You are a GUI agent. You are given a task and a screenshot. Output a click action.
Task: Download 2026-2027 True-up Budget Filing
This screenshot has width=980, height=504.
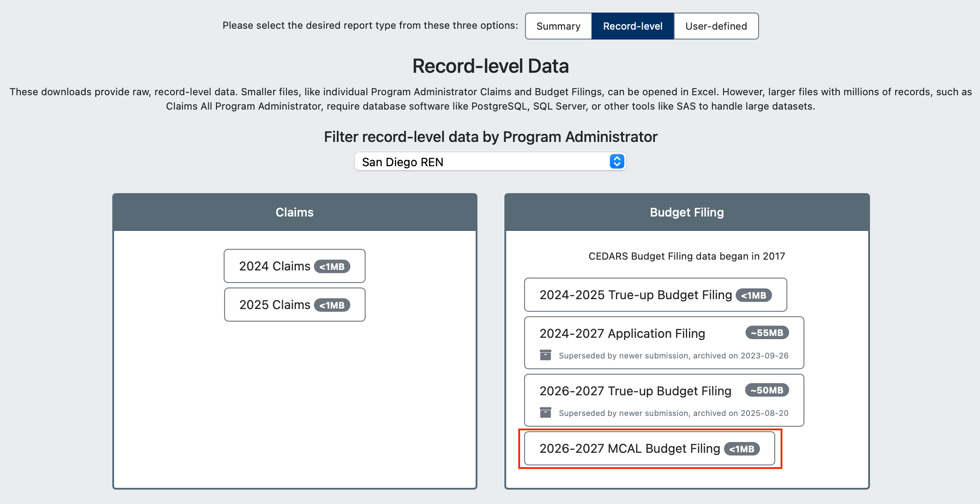coord(635,391)
